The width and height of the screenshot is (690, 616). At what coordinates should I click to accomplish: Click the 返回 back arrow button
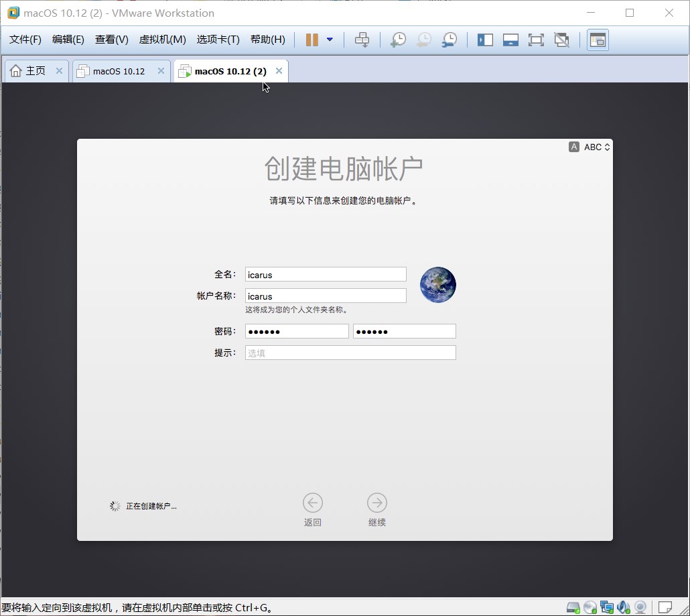point(312,503)
